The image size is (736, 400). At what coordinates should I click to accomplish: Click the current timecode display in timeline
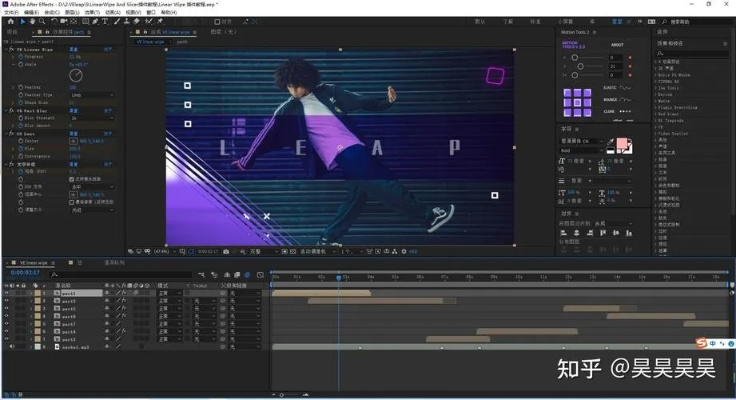pos(23,271)
